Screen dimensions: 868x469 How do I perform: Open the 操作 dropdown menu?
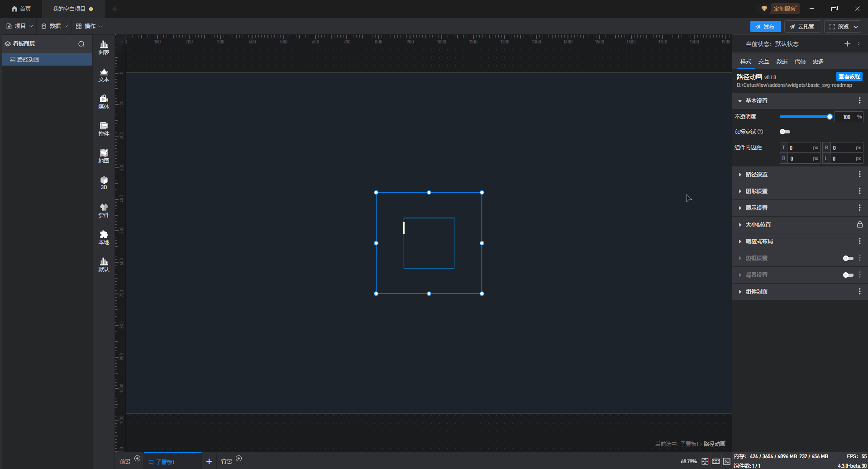pyautogui.click(x=89, y=26)
